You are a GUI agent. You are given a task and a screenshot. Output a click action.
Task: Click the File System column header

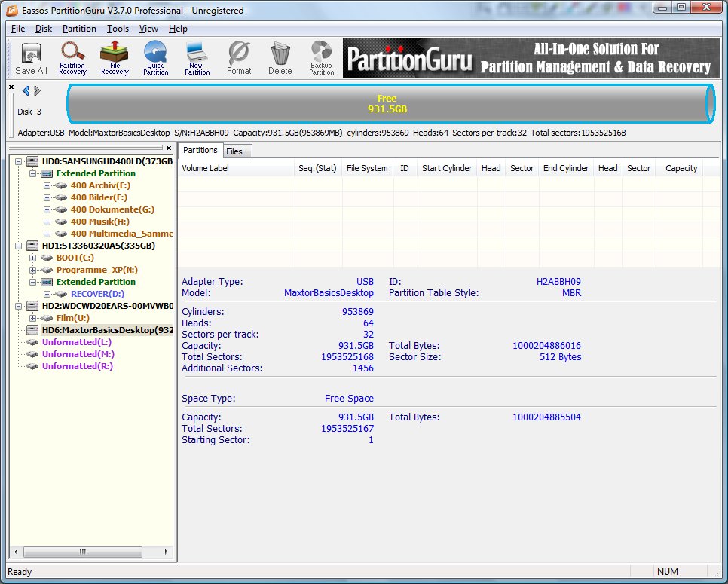[367, 168]
